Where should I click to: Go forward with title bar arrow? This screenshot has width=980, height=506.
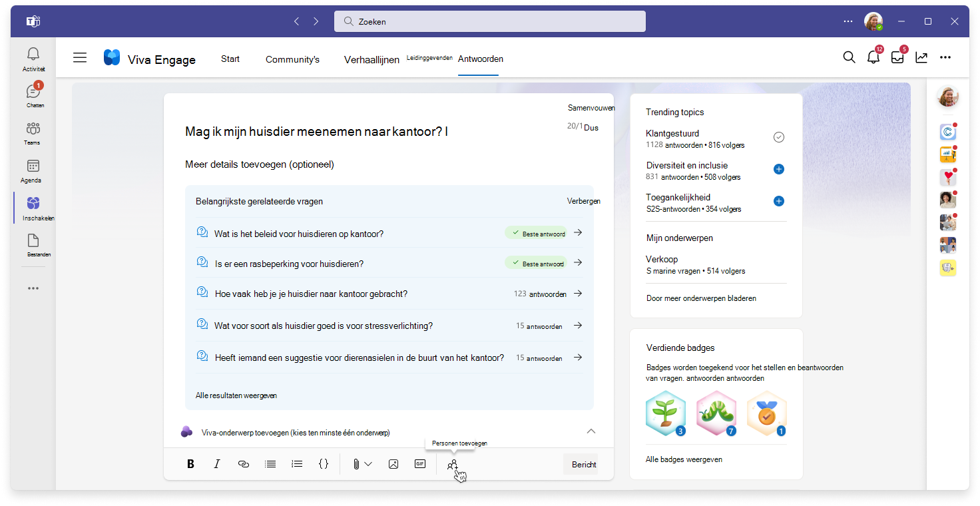click(316, 21)
